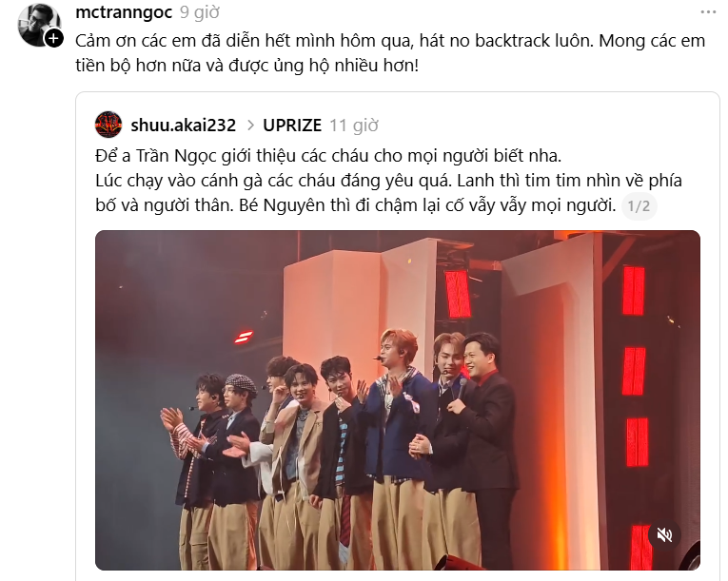Click the line "Lúc chạy vào cánh gà"
The height and width of the screenshot is (581, 728).
point(388,181)
